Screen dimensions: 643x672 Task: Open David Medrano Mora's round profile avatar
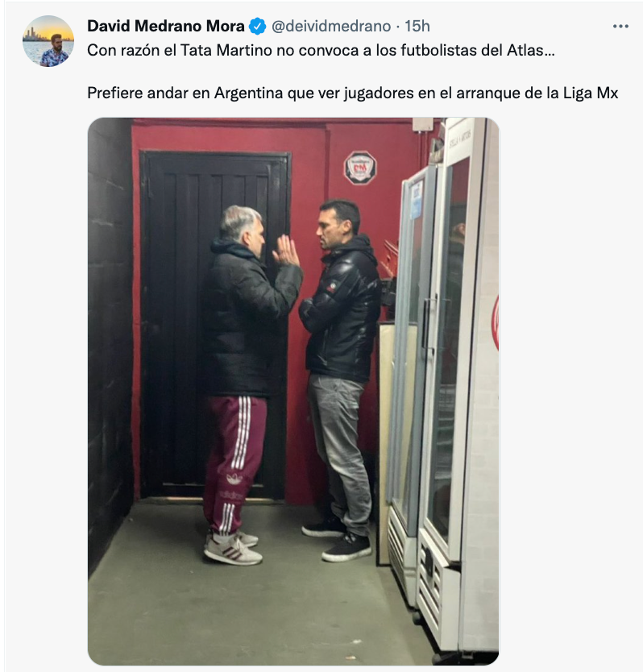click(48, 41)
